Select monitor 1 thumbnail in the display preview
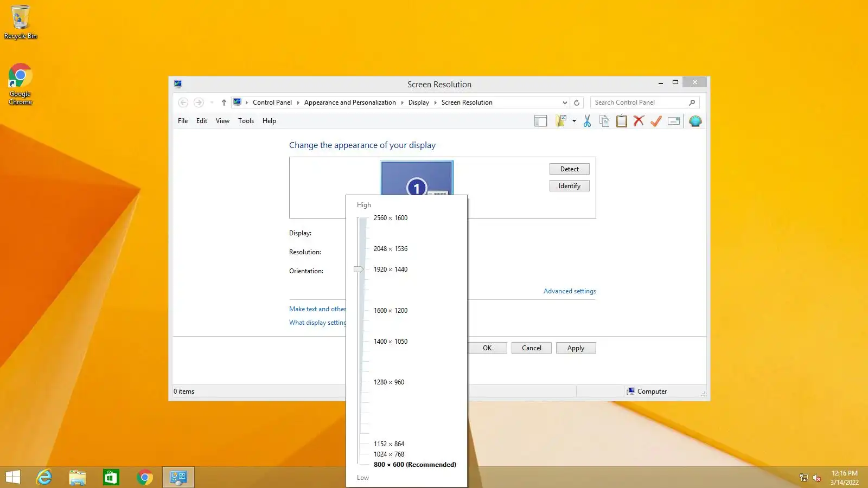Screen dimensions: 868x488 click(417, 178)
